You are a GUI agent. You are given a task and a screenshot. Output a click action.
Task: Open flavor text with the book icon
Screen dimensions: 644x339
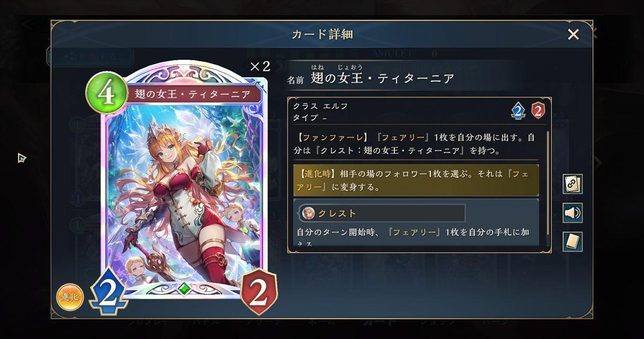coord(573,242)
